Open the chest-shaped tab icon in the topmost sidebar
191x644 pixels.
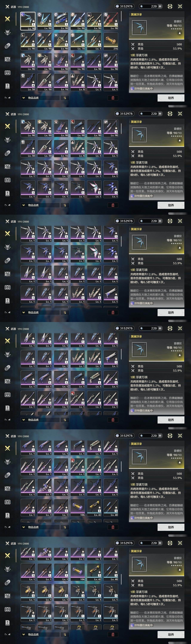[x=7, y=73]
